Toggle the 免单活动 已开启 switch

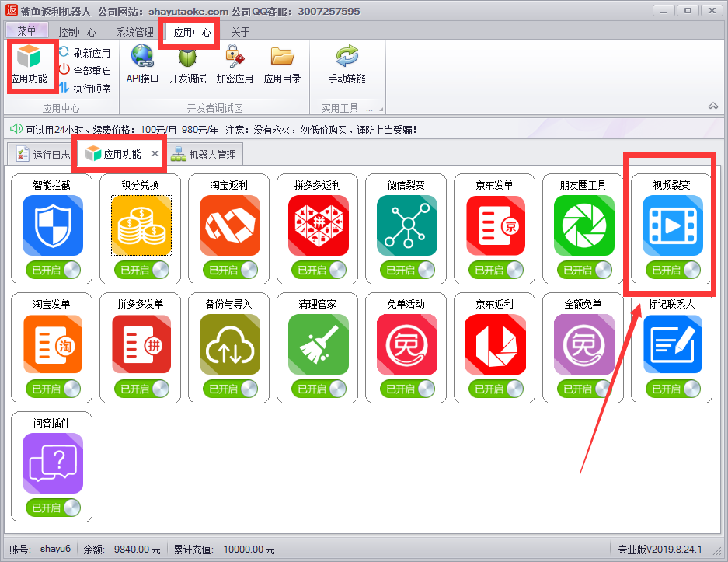(407, 389)
